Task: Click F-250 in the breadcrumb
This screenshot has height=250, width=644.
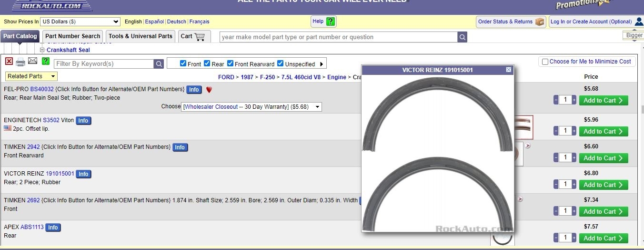Action: [x=267, y=77]
